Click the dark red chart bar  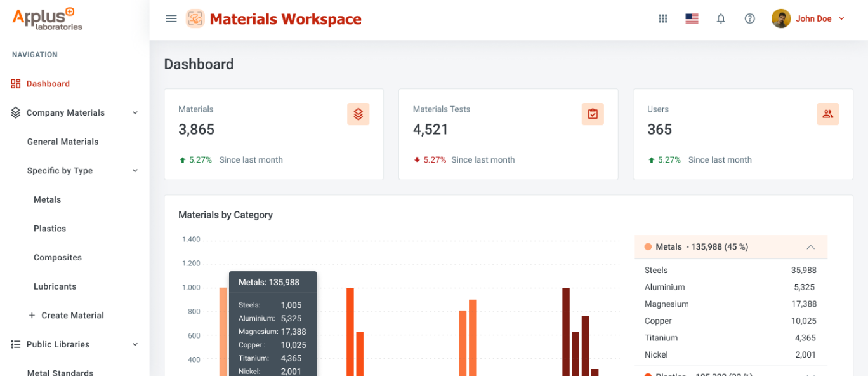[566, 330]
